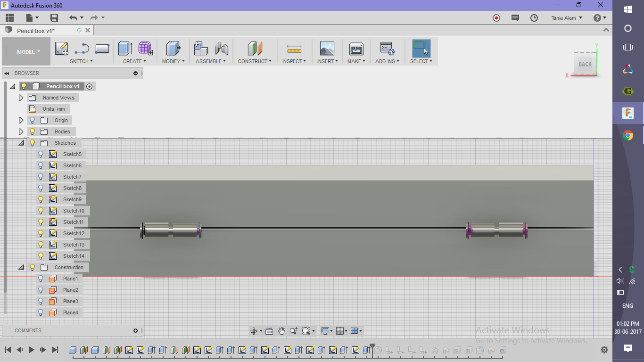
Task: Jump to timeline end
Action: pos(55,350)
